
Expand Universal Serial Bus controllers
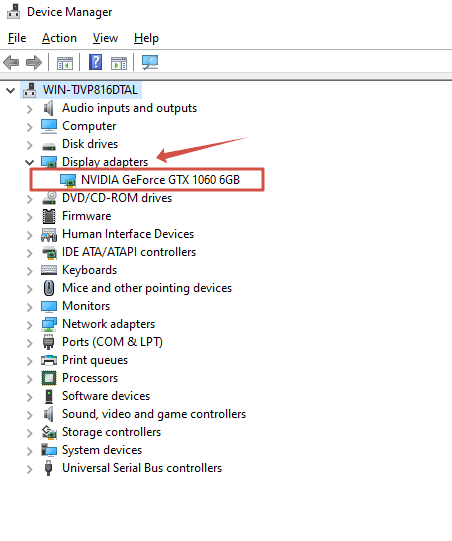[30, 469]
